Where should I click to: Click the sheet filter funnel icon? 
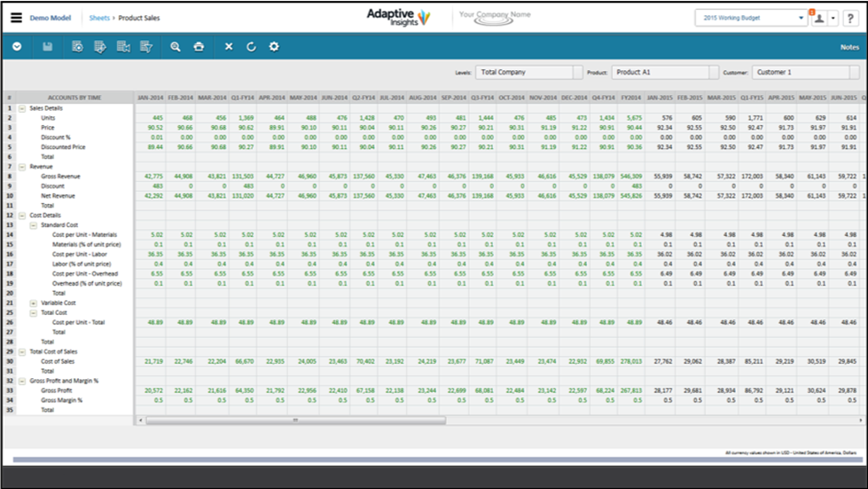[x=146, y=46]
